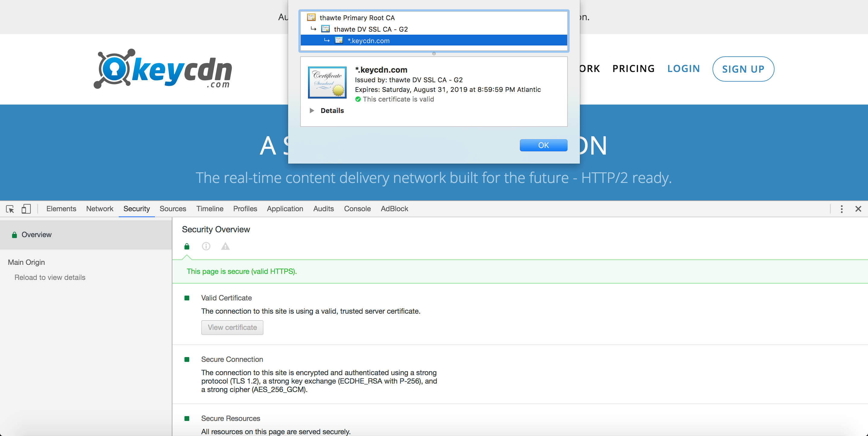Open the Profiles tab

[x=245, y=209]
